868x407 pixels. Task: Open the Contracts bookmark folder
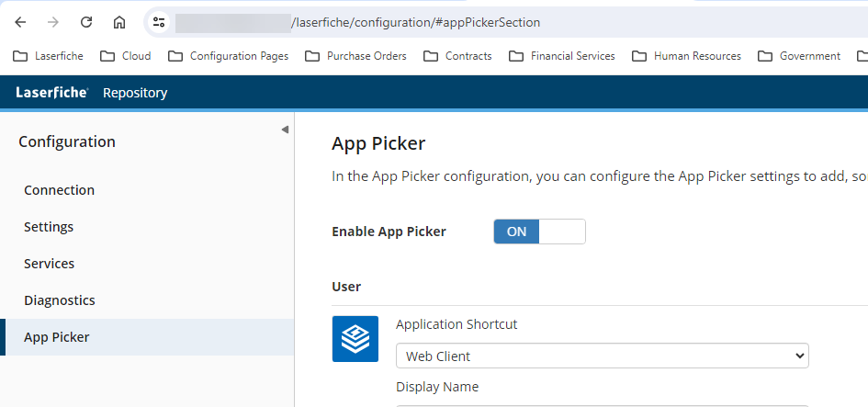pos(457,56)
